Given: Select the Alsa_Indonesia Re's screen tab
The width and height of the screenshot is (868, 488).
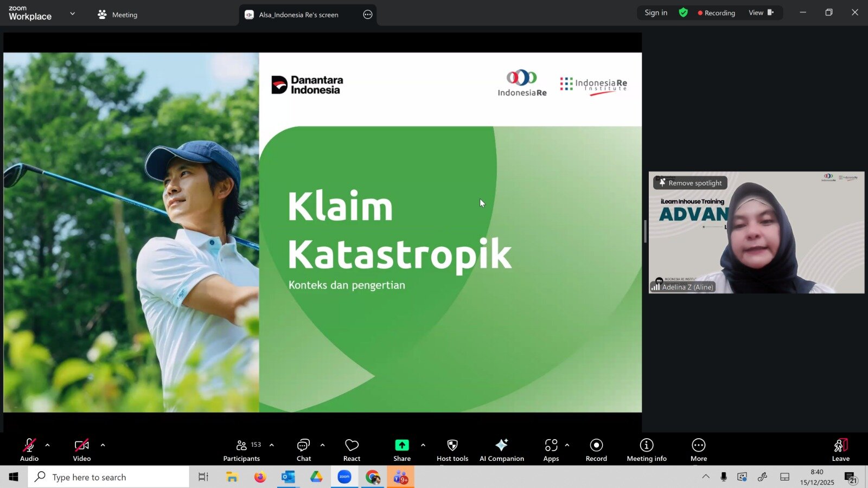Looking at the screenshot, I should coord(298,15).
